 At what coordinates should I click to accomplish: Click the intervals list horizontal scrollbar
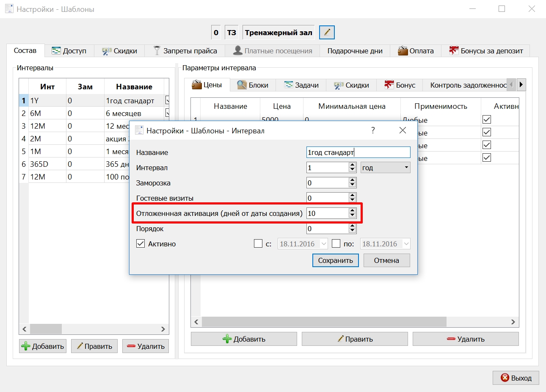tap(94, 329)
